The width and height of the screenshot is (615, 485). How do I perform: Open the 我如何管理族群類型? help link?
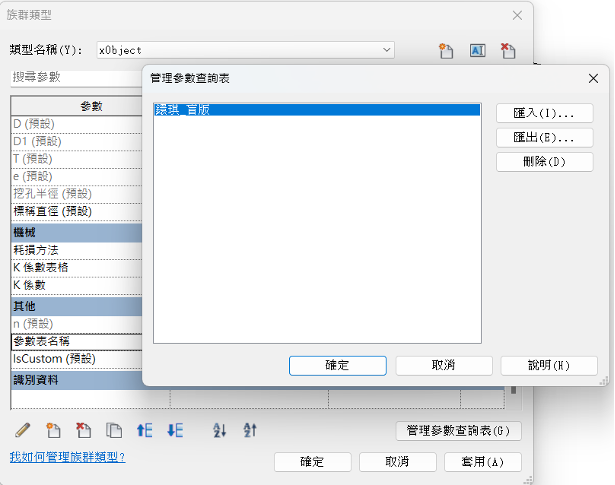(x=67, y=456)
